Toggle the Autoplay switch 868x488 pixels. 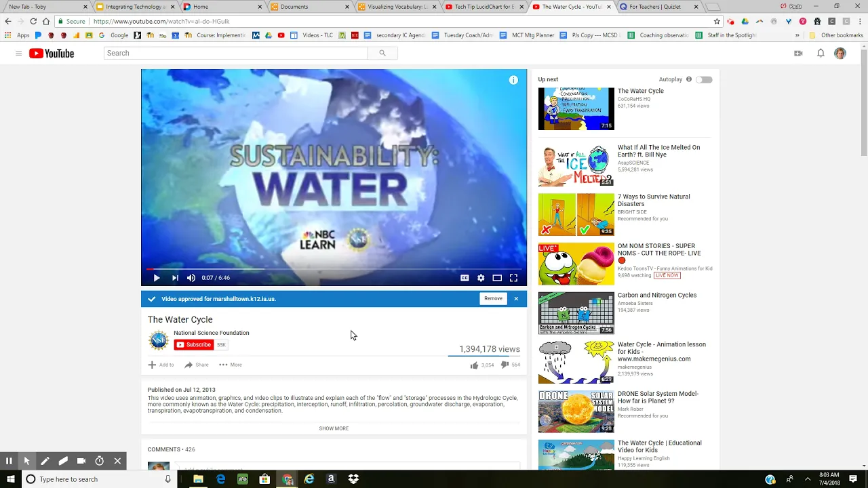click(705, 79)
